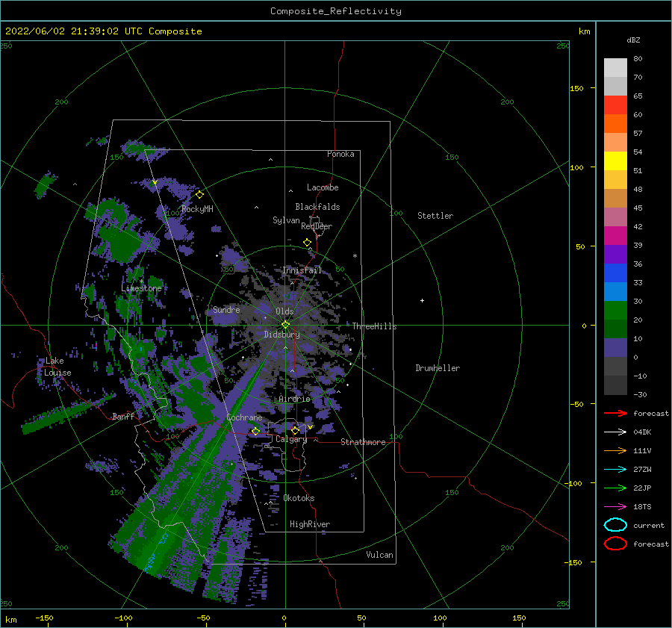Click the 33 dBZ blue swatch
This screenshot has height=628, width=672.
coord(615,291)
